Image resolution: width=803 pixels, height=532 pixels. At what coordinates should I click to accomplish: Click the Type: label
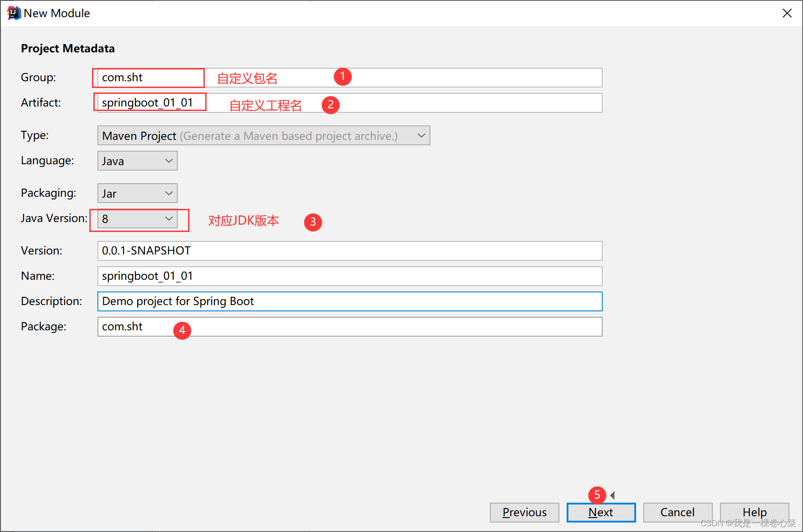pyautogui.click(x=35, y=135)
